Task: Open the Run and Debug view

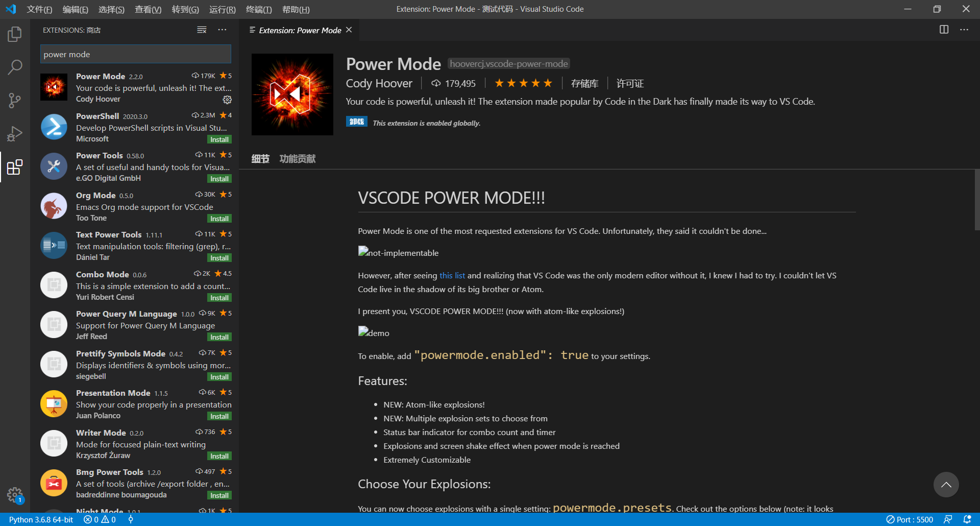Action: tap(15, 134)
